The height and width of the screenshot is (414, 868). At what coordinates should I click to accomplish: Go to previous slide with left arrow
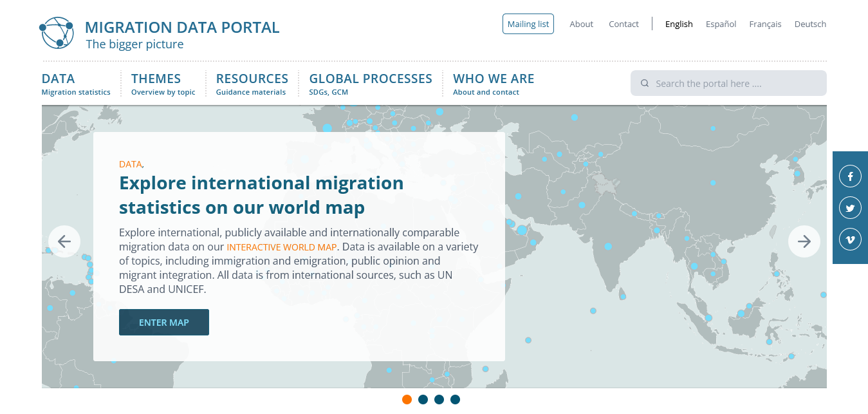pyautogui.click(x=64, y=241)
